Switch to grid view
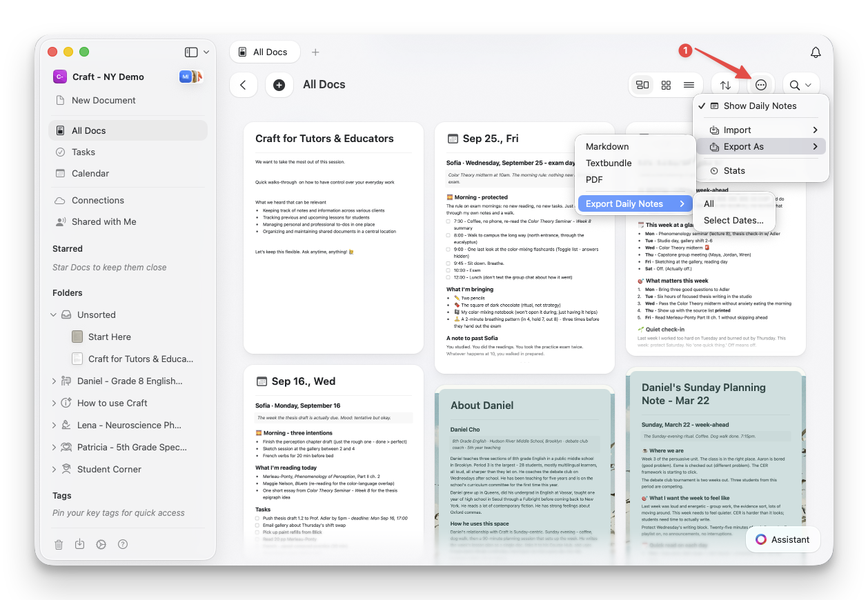868x600 pixels. 666,85
